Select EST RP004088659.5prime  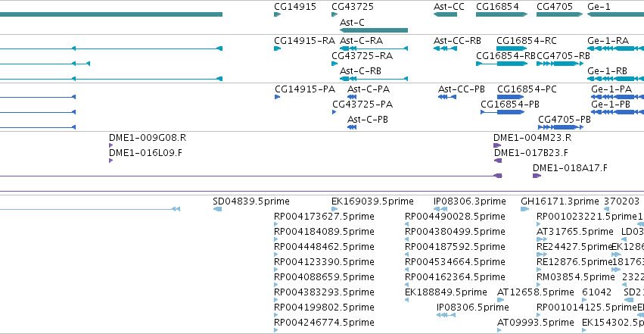click(x=276, y=285)
